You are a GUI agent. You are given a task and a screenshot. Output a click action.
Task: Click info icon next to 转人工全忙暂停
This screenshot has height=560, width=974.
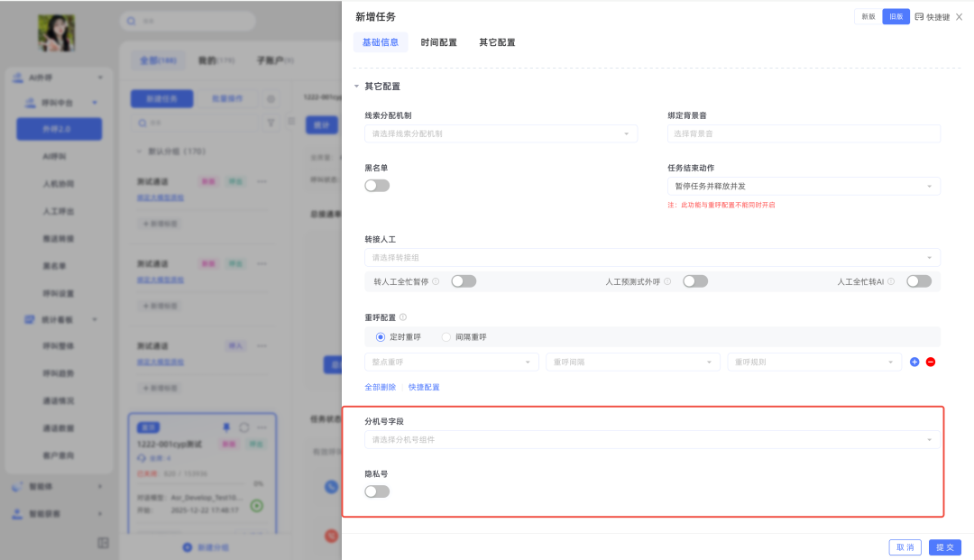pyautogui.click(x=436, y=281)
